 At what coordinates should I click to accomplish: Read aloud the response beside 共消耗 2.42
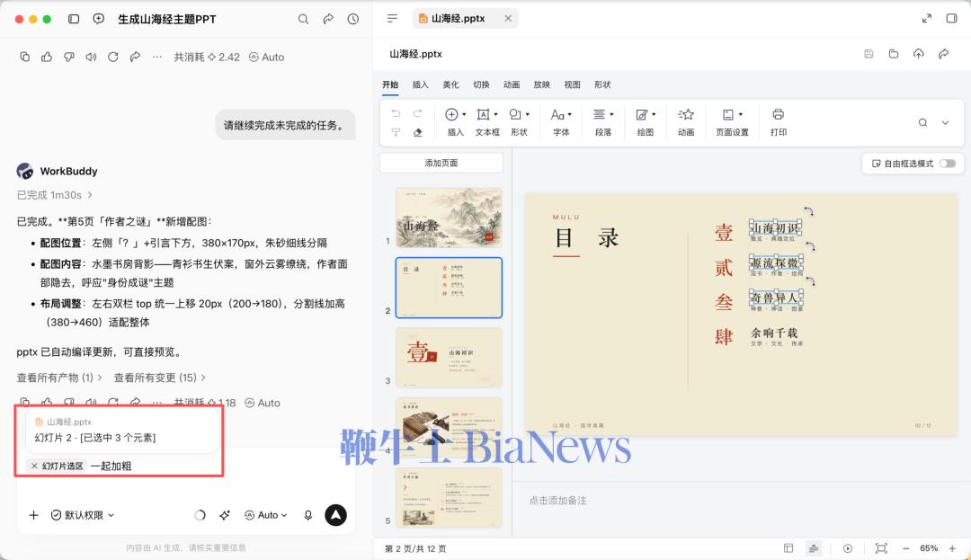pos(91,57)
